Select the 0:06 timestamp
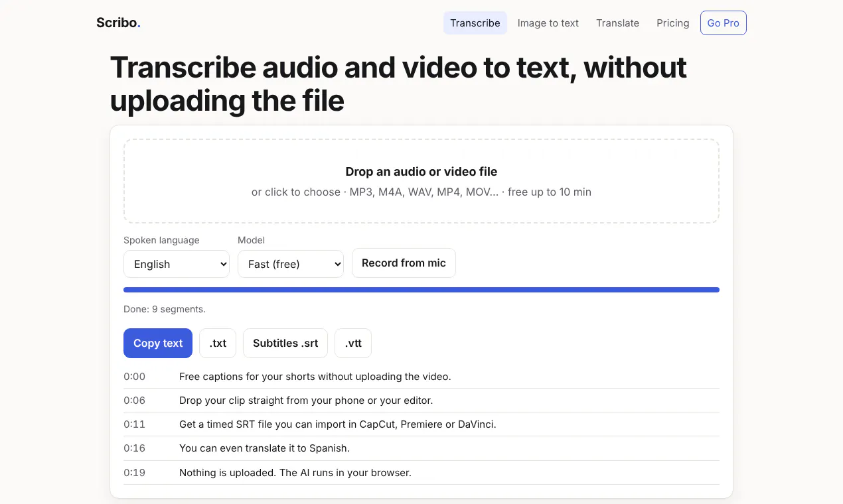The height and width of the screenshot is (504, 843). coord(134,401)
